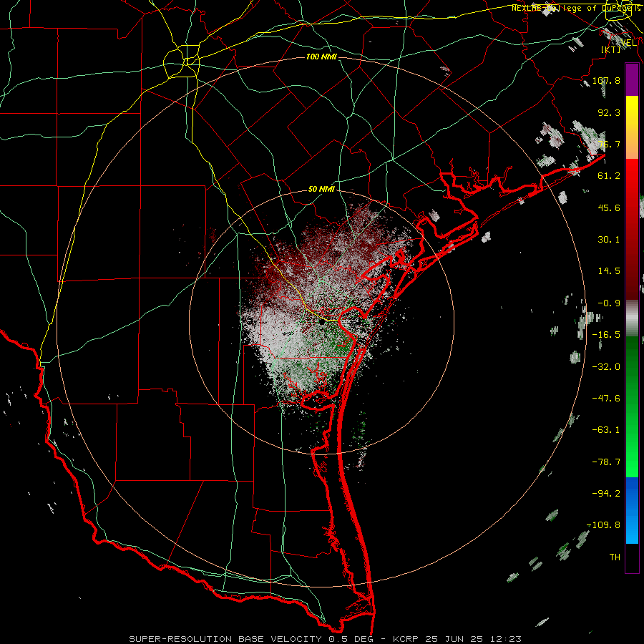Click the Super-Resolution Base Velocity caption
The height and width of the screenshot is (644, 644).
(326, 639)
